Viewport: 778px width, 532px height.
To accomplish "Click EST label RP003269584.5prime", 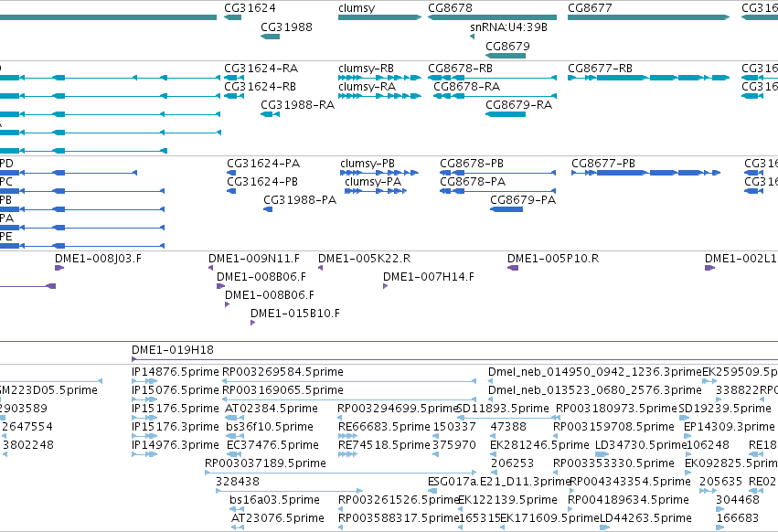I will pos(282,372).
